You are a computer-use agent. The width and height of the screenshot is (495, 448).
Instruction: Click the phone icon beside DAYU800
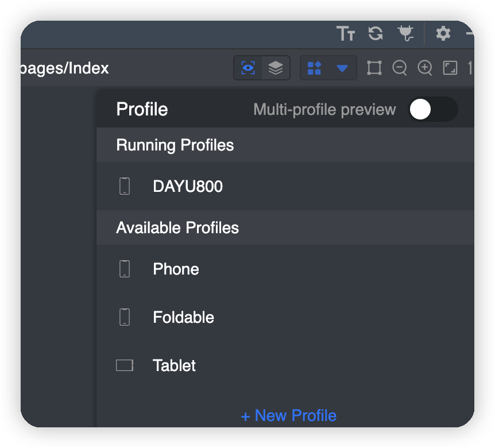coord(125,186)
